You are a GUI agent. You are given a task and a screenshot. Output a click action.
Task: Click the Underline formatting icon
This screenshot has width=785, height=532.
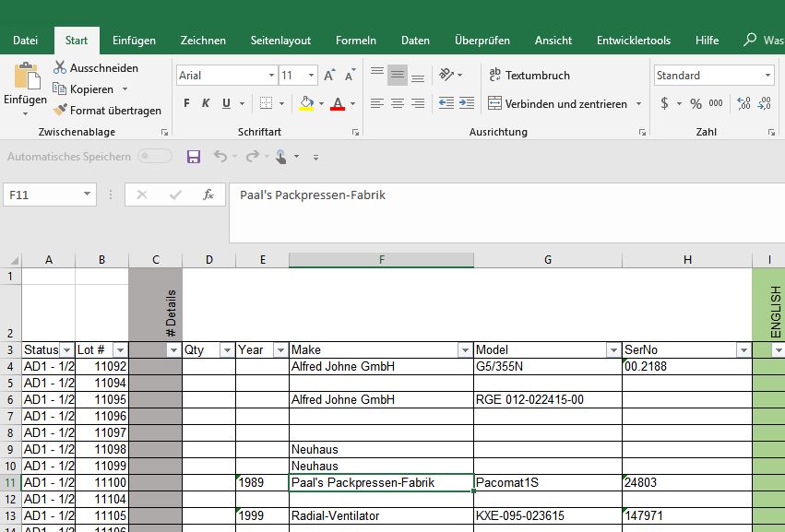pos(224,103)
